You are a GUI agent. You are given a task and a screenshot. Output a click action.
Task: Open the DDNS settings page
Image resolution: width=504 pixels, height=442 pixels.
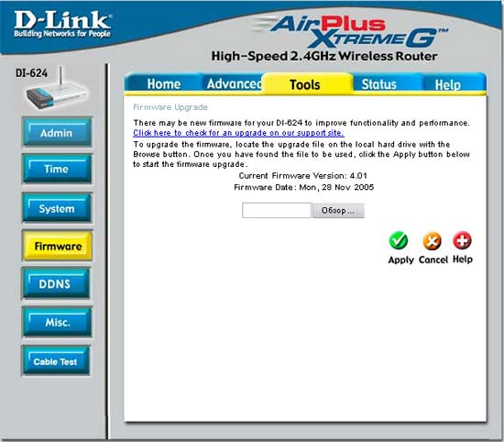(56, 283)
